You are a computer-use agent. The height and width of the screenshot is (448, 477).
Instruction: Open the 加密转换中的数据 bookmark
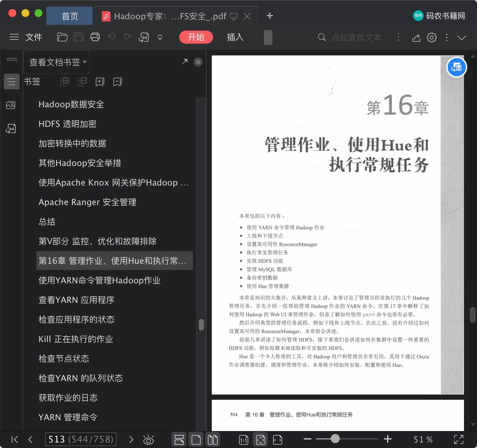pos(72,143)
